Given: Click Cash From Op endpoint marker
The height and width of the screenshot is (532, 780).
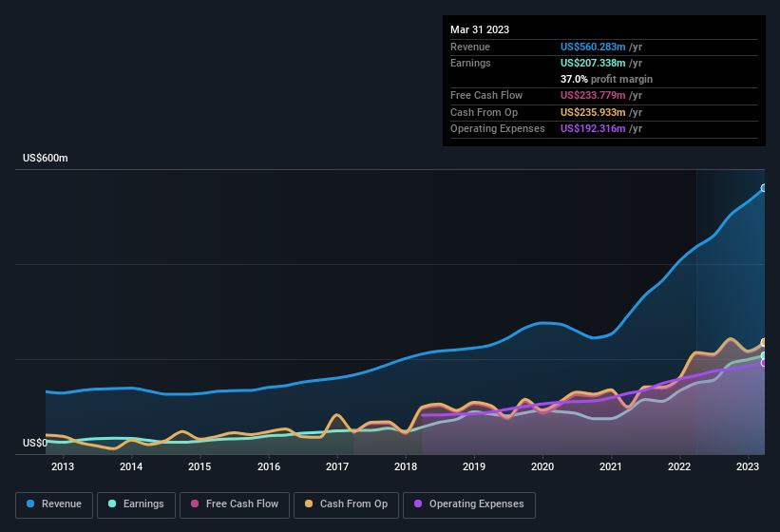Looking at the screenshot, I should click(x=764, y=342).
